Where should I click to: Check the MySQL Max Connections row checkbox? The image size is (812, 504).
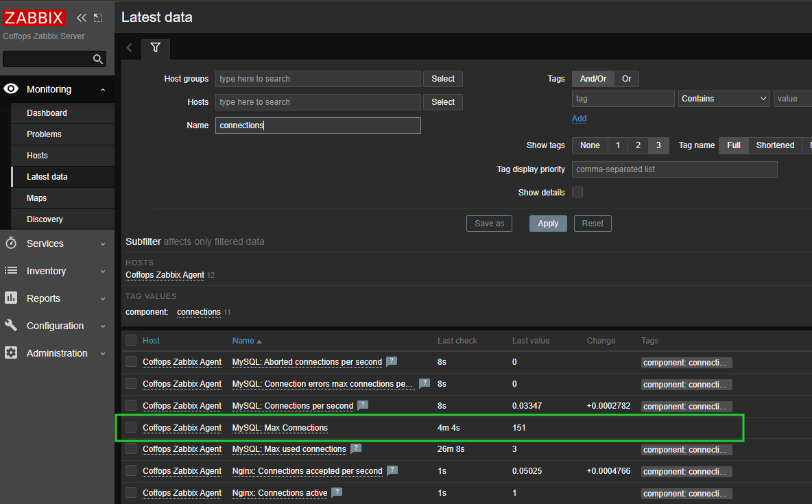tap(131, 427)
